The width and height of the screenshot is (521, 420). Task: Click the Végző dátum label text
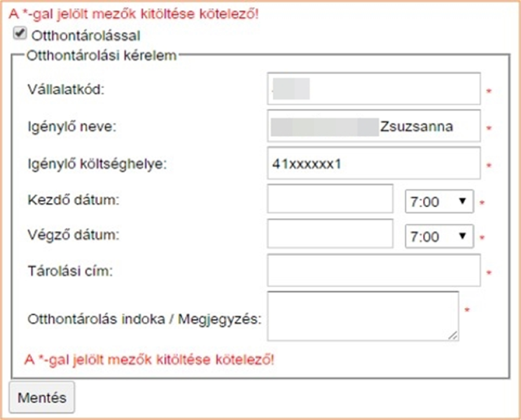[72, 235]
